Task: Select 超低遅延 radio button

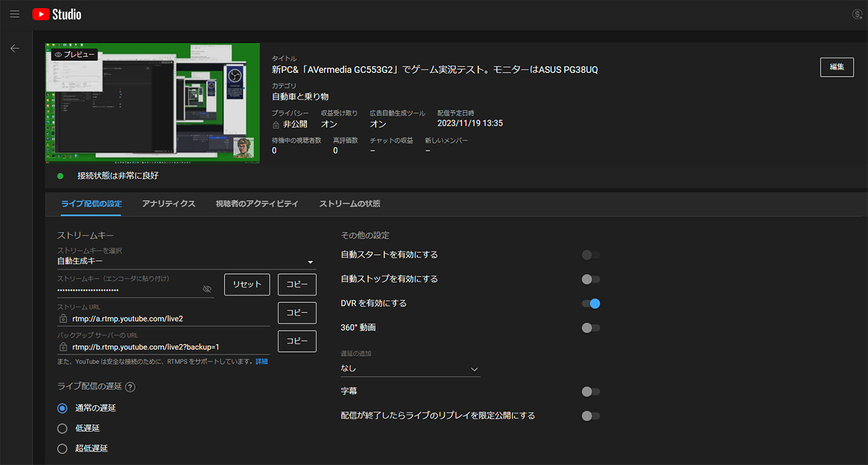Action: [62, 449]
